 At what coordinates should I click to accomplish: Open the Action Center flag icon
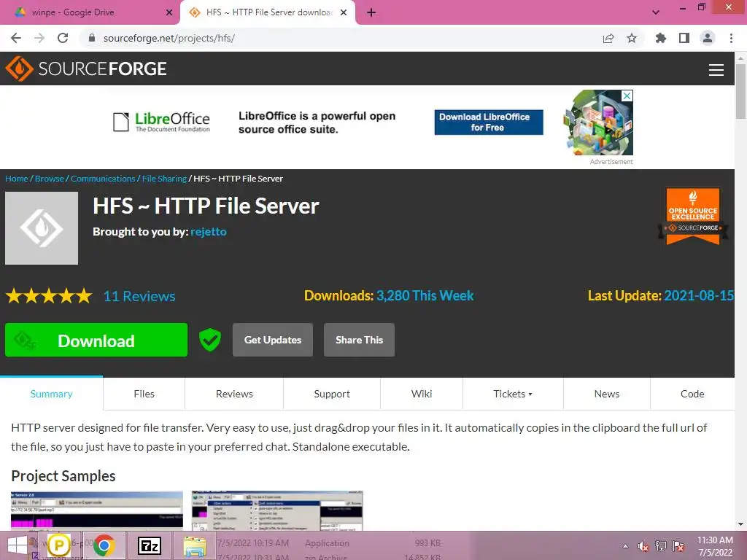[x=678, y=546]
